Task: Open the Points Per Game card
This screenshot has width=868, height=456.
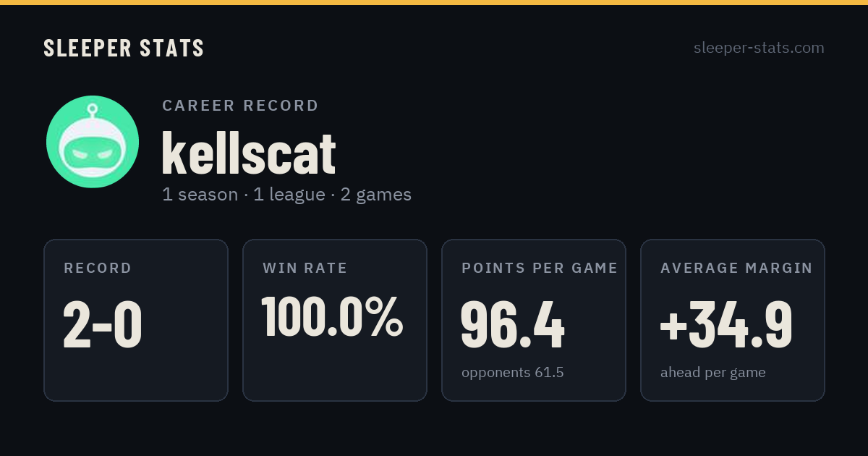Action: point(534,320)
